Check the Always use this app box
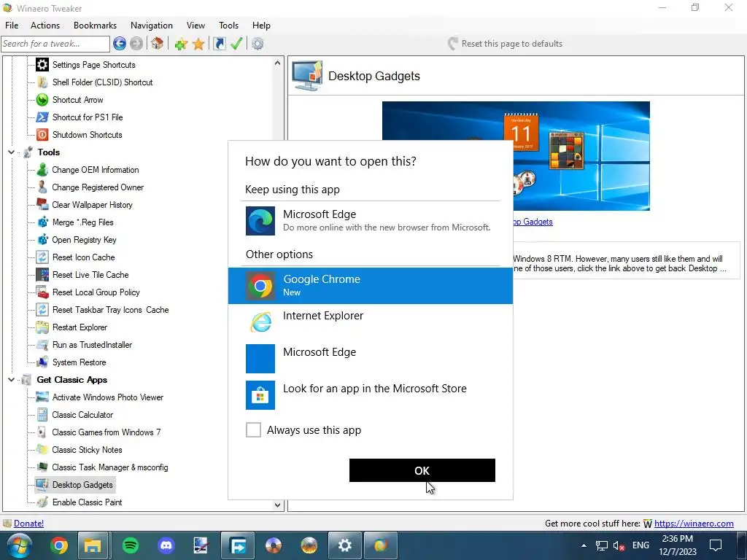This screenshot has width=747, height=560. pyautogui.click(x=253, y=430)
